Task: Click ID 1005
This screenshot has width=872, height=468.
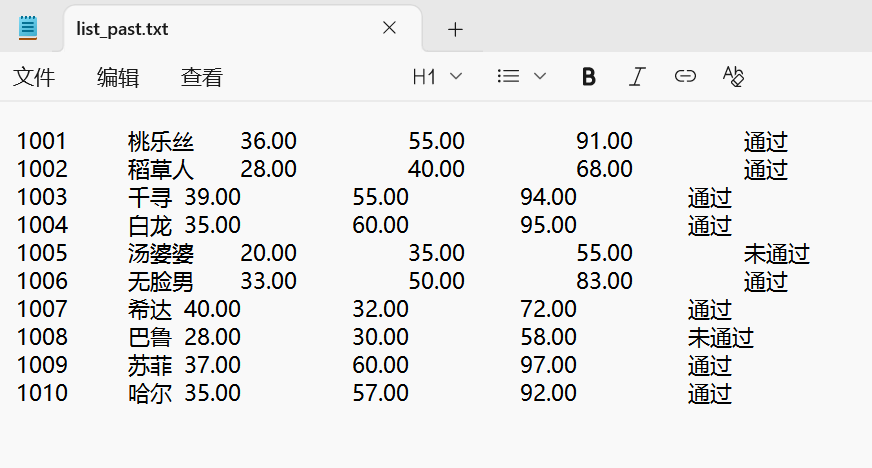Action: (x=42, y=253)
